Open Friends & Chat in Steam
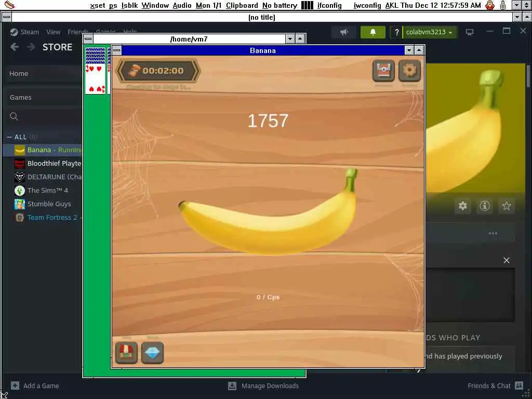 click(495, 386)
